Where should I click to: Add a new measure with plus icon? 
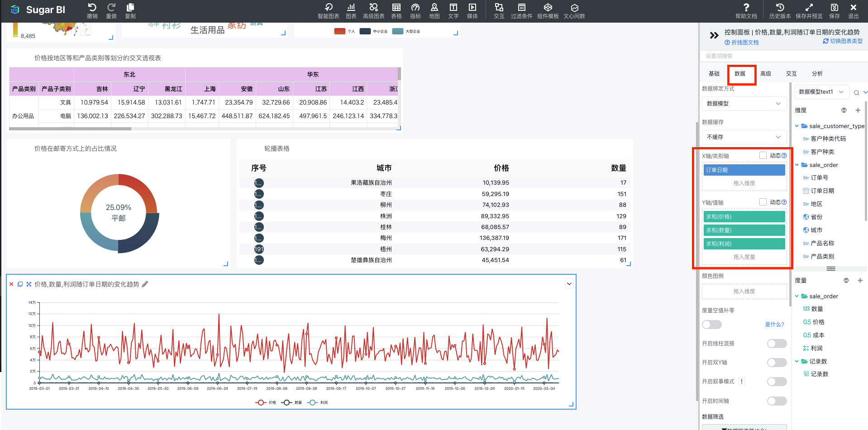coord(860,280)
